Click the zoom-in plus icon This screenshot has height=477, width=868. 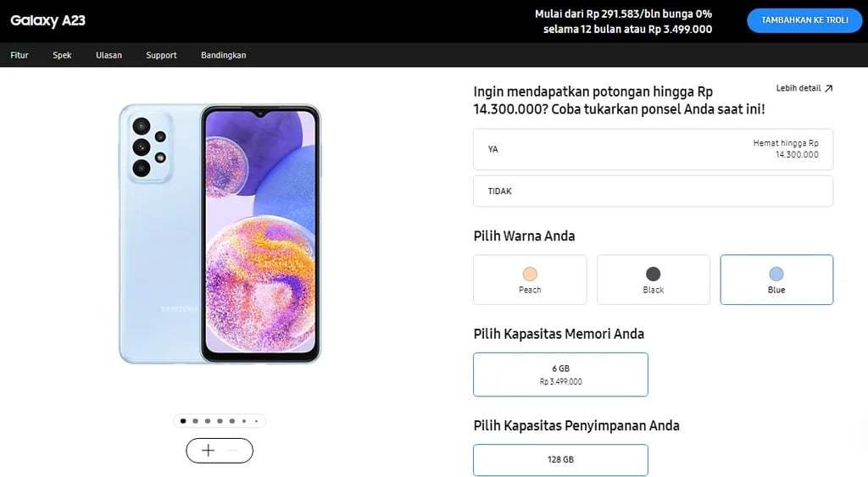tap(209, 451)
